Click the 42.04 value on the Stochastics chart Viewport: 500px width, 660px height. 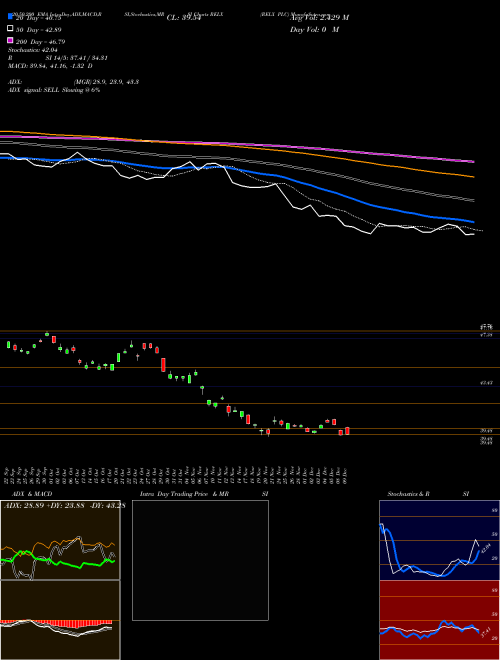coord(486,548)
